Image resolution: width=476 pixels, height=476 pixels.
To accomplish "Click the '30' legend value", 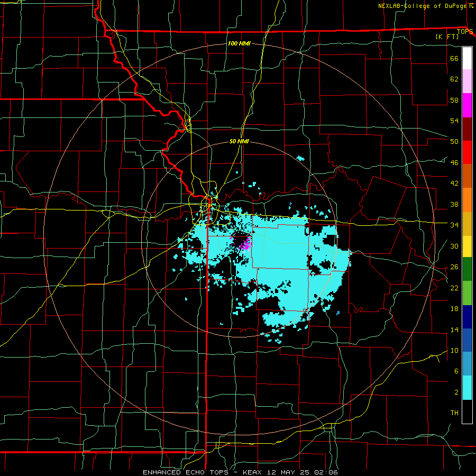I will pos(454,246).
